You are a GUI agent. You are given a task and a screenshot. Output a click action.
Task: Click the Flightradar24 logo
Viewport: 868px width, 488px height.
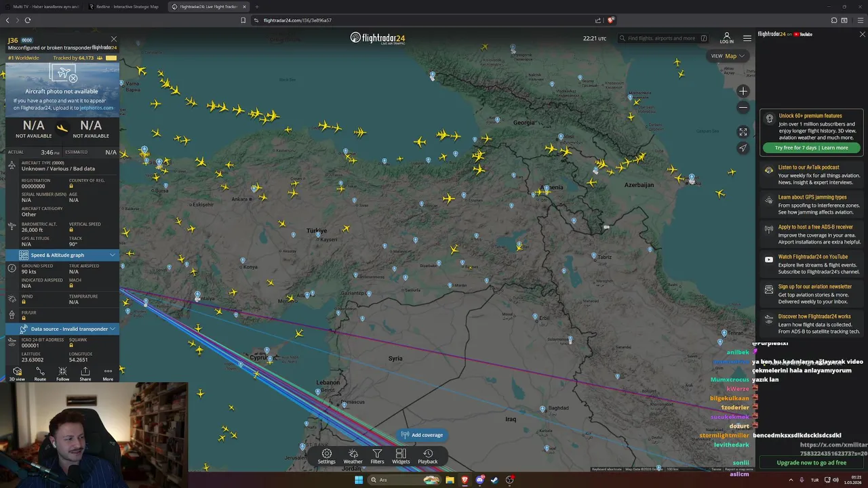[378, 38]
